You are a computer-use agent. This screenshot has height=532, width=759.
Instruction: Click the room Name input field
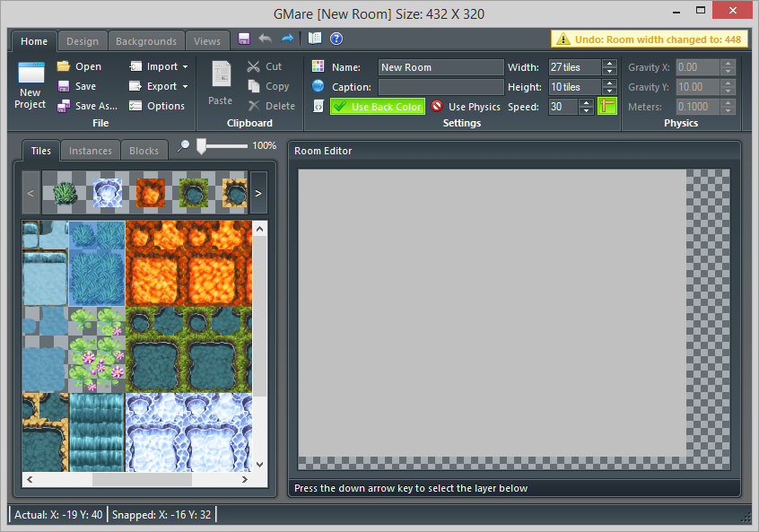tap(441, 67)
